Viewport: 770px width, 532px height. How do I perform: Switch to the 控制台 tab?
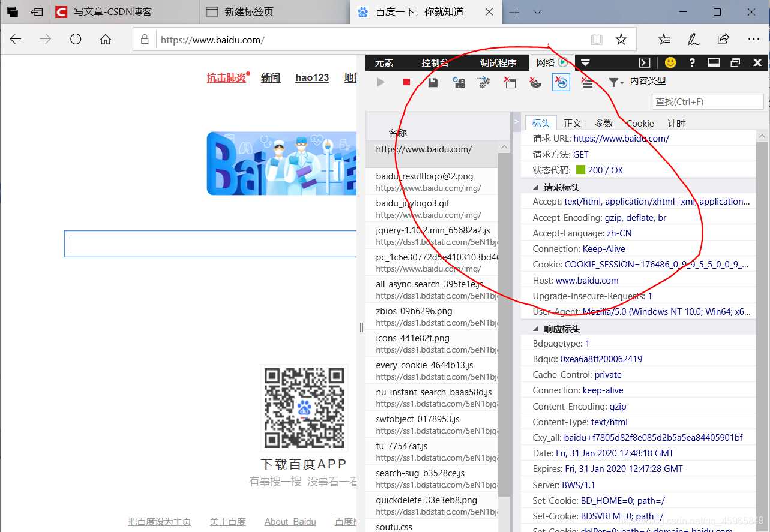(x=435, y=62)
